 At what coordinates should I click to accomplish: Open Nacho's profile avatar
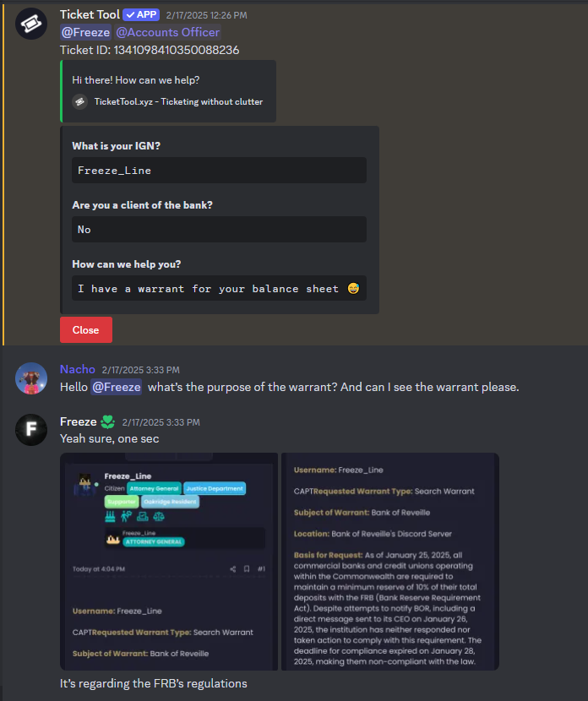(31, 378)
